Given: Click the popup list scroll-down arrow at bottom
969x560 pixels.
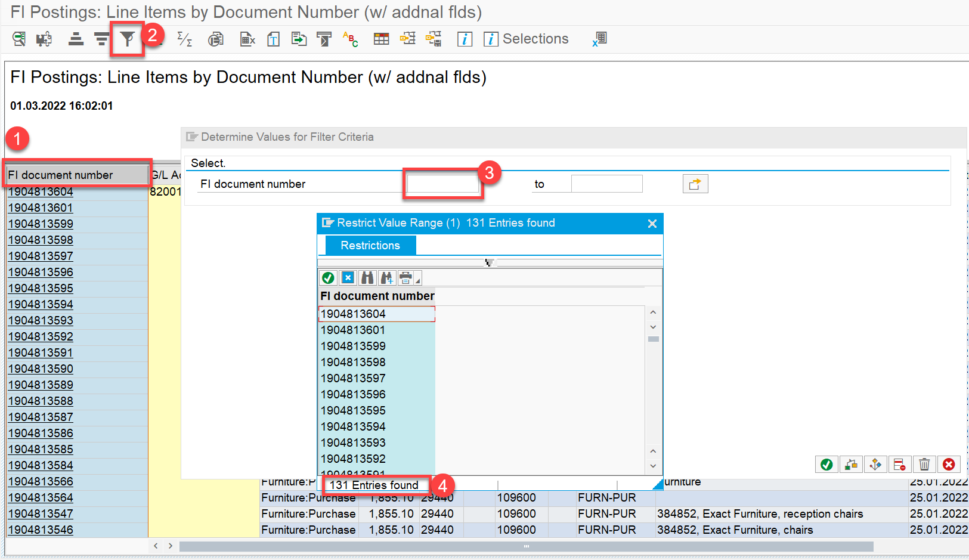Looking at the screenshot, I should pyautogui.click(x=653, y=466).
